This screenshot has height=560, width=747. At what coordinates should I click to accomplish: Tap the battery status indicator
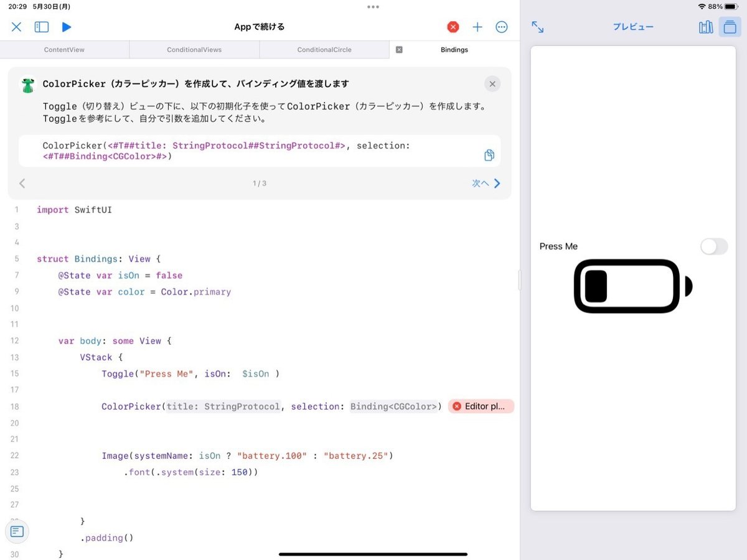click(731, 6)
